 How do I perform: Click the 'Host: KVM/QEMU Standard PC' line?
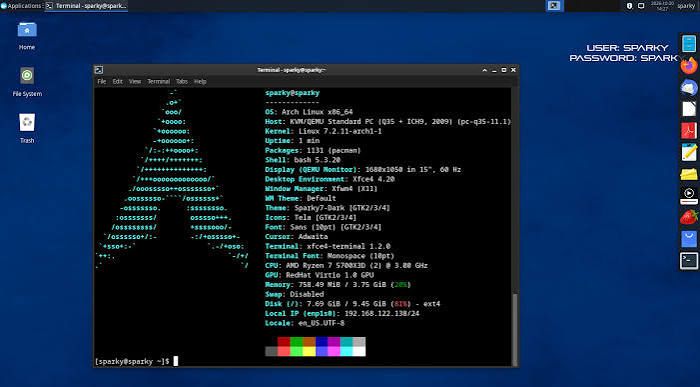coord(388,121)
